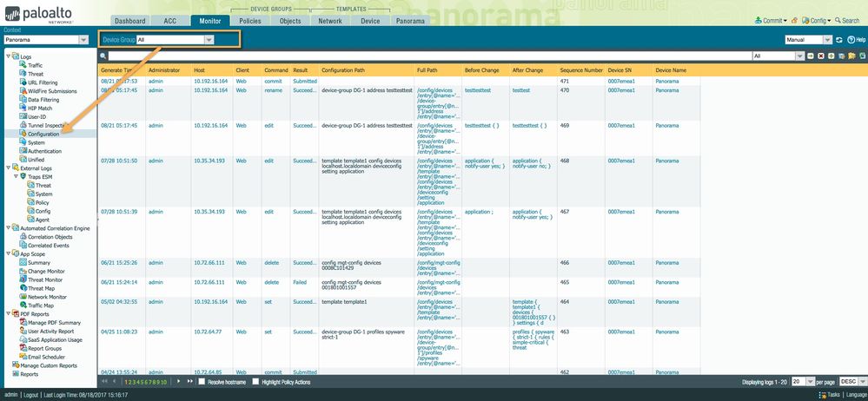Collapse the PDF Reports node
This screenshot has width=868, height=401.
coord(8,313)
